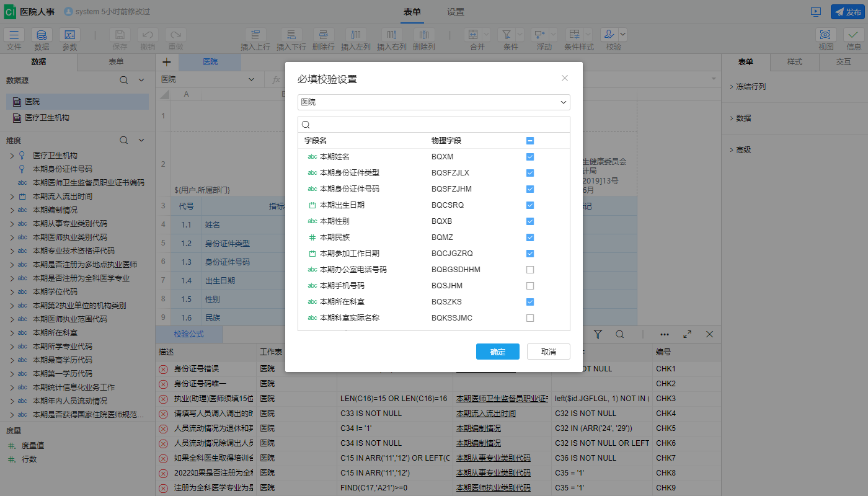Click the 确定 confirm button
This screenshot has height=496, width=868.
coord(497,352)
